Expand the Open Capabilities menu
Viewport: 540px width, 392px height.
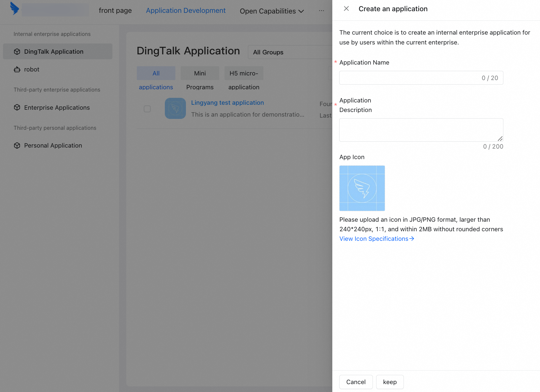click(272, 11)
